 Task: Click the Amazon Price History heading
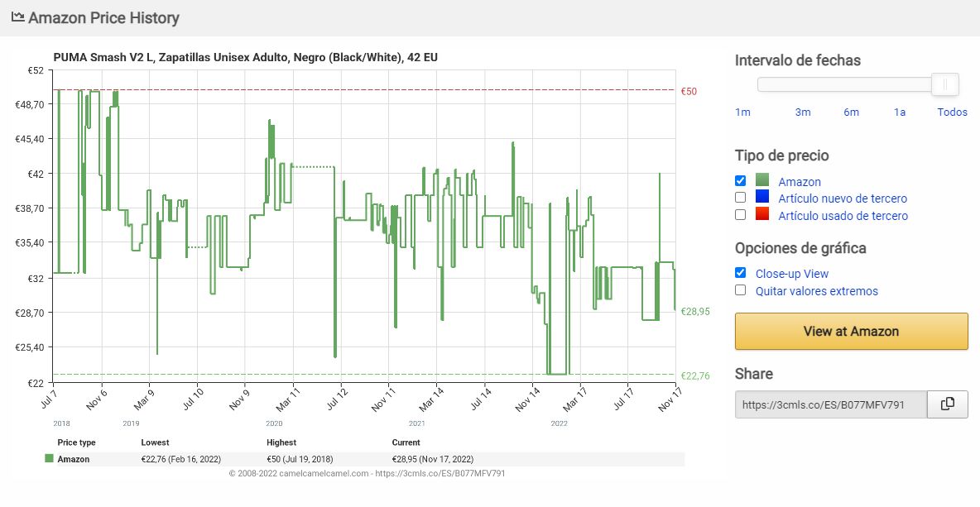103,17
